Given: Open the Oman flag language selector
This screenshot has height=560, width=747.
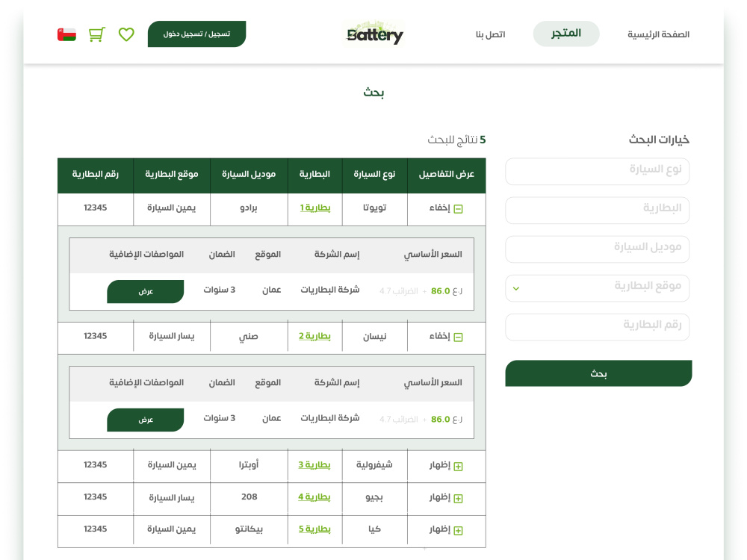Looking at the screenshot, I should coord(66,34).
